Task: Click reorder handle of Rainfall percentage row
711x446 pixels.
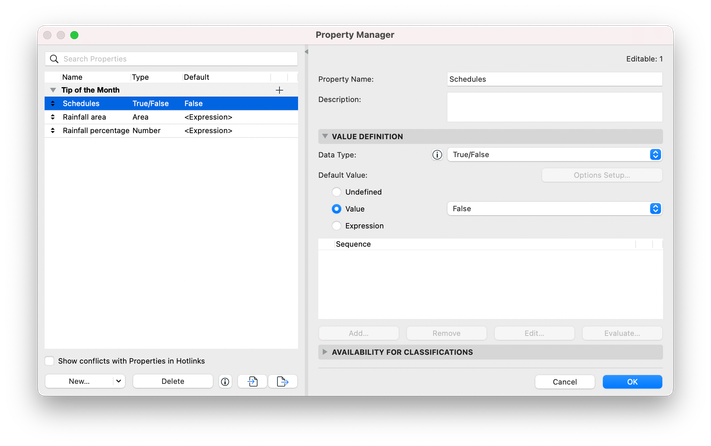Action: (x=53, y=131)
